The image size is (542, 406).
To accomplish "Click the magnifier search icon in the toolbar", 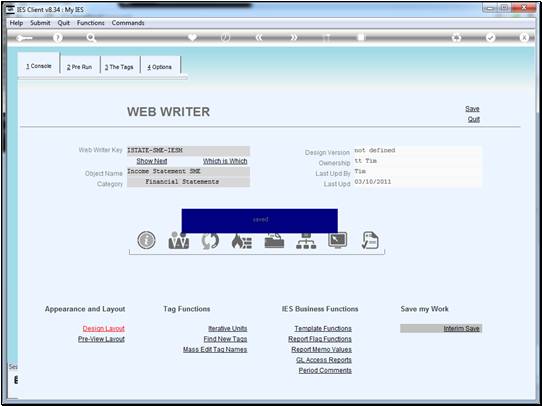I will point(91,38).
